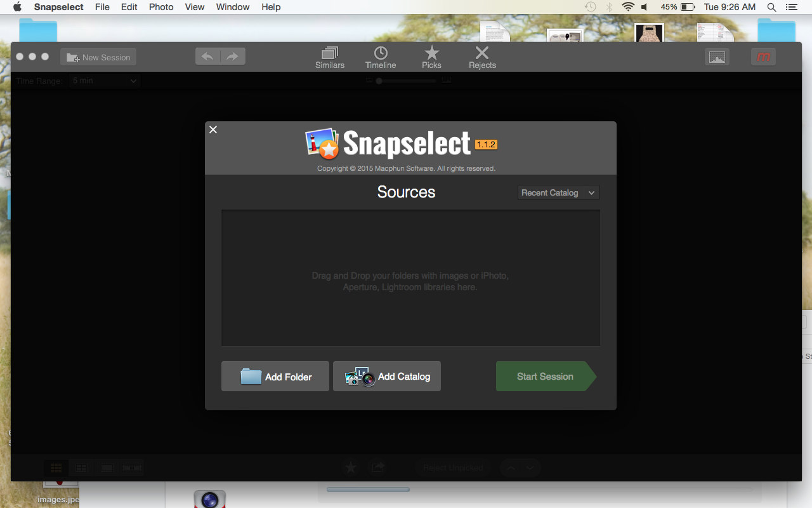Select the single image view icon
The image size is (812, 508).
click(107, 468)
